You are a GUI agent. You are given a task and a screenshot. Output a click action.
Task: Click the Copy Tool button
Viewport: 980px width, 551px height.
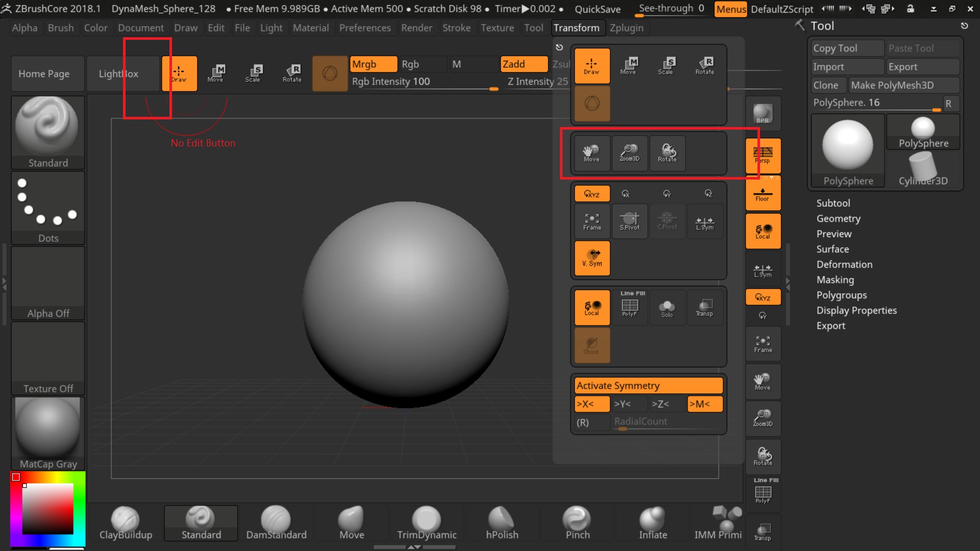[x=847, y=48]
